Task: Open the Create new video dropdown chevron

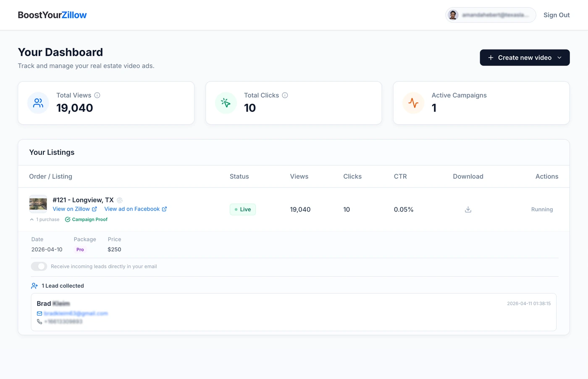Action: 559,58
